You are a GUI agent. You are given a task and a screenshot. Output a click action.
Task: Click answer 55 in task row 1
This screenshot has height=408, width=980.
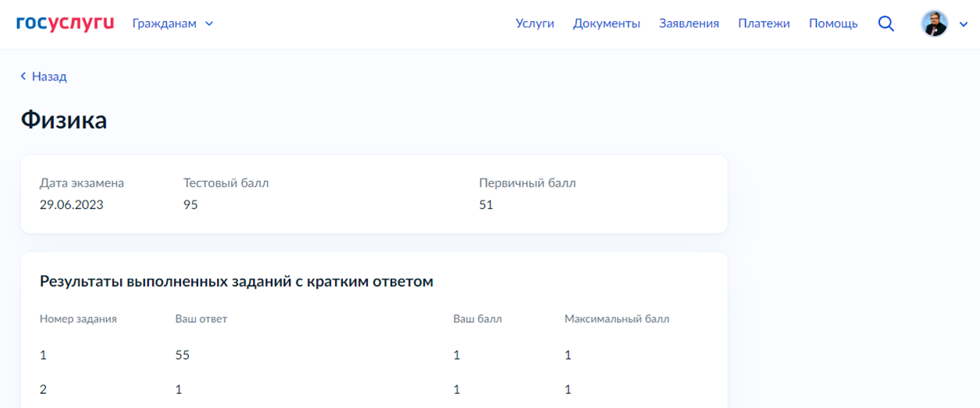click(x=183, y=355)
